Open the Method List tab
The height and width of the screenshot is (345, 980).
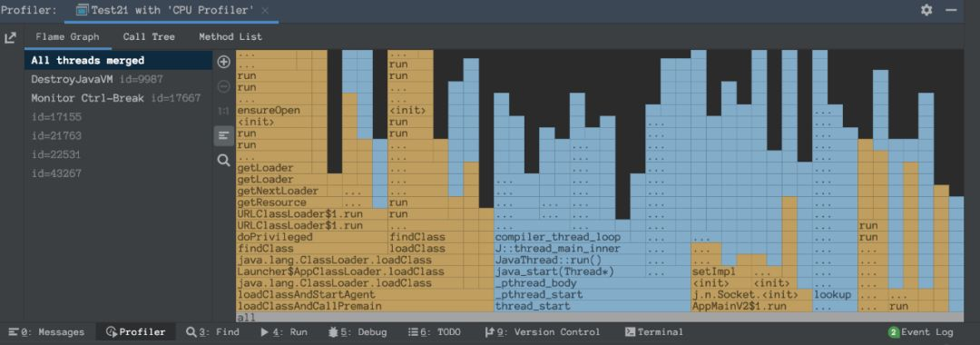(230, 37)
